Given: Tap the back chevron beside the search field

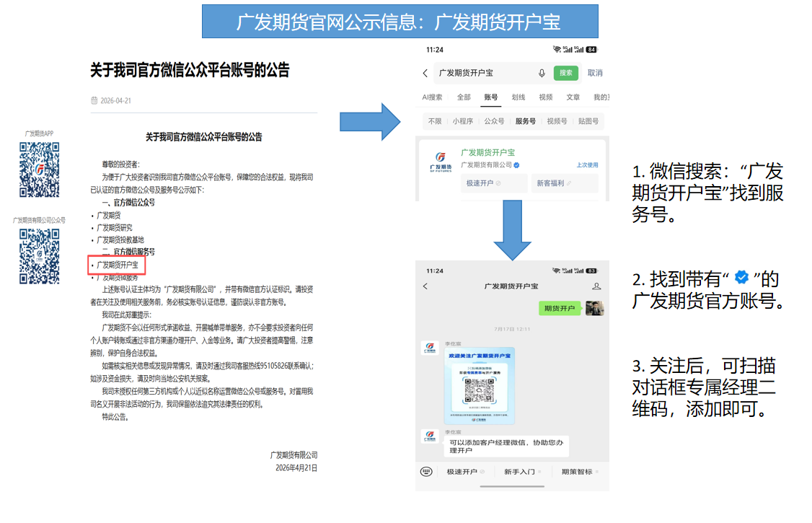Looking at the screenshot, I should (425, 73).
